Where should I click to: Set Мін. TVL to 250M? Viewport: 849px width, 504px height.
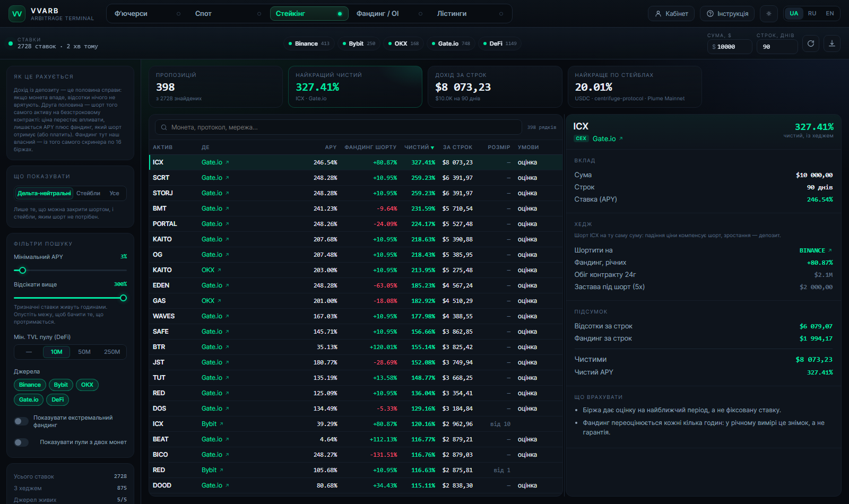click(x=112, y=352)
